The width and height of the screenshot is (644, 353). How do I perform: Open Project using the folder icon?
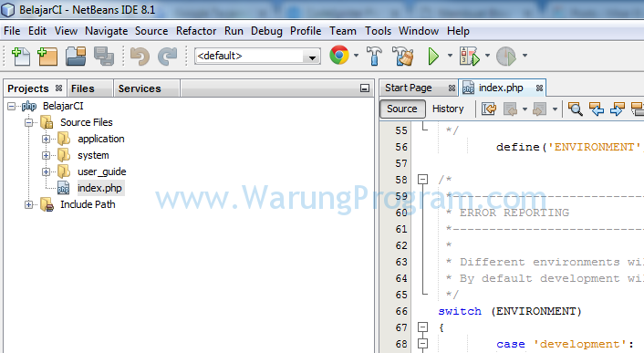click(76, 56)
